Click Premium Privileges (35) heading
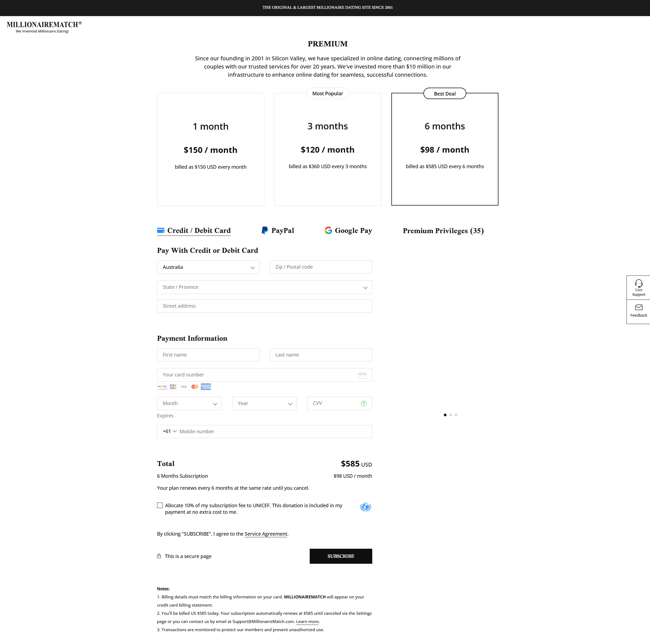 pyautogui.click(x=443, y=231)
